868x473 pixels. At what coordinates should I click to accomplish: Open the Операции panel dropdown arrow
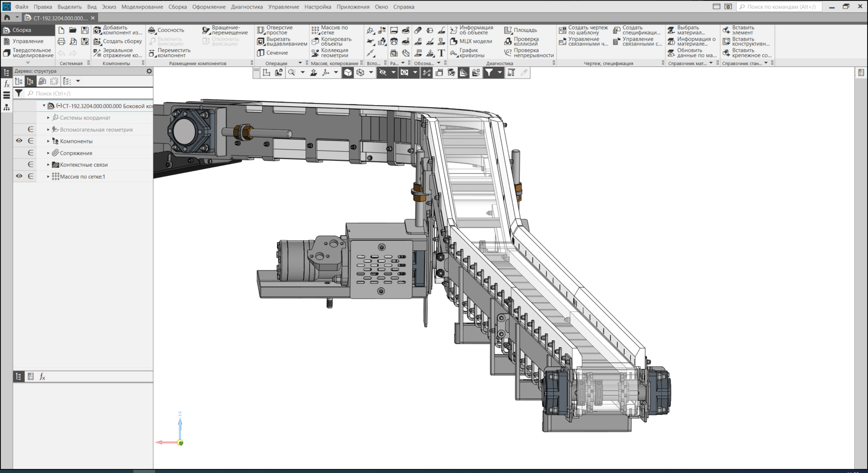click(x=300, y=63)
